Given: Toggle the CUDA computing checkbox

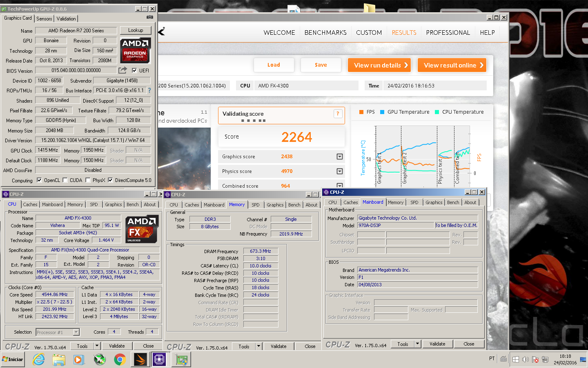Looking at the screenshot, I should click(x=65, y=180).
